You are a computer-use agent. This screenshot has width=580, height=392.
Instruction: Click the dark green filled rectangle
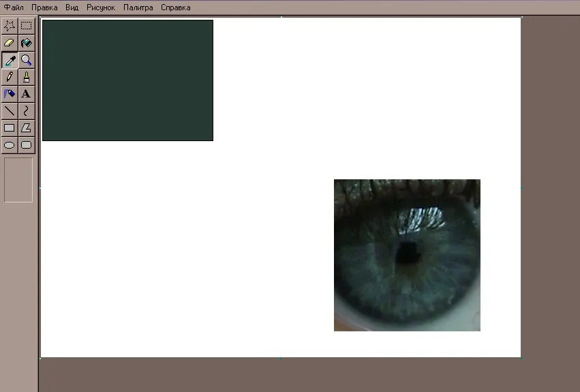[x=127, y=80]
